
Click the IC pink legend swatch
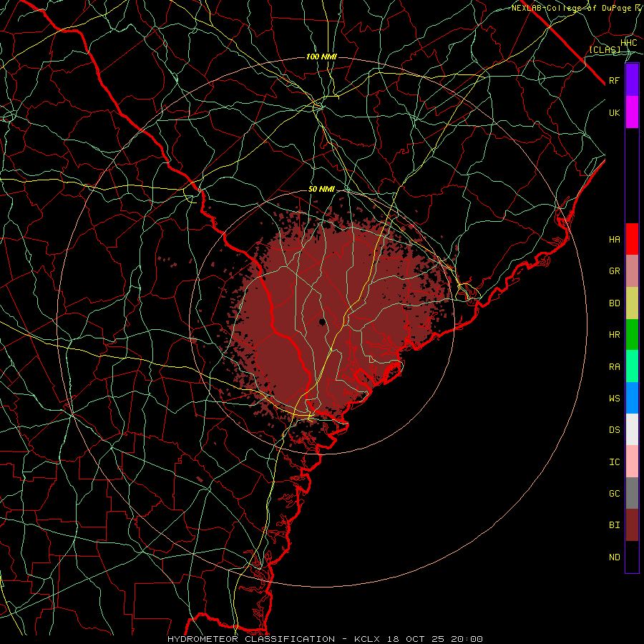pyautogui.click(x=632, y=462)
